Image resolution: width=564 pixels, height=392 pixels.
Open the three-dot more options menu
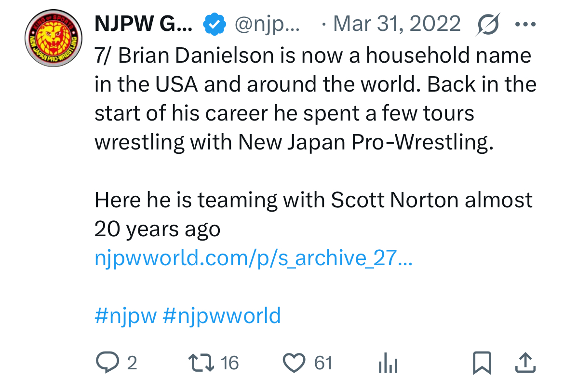525,24
